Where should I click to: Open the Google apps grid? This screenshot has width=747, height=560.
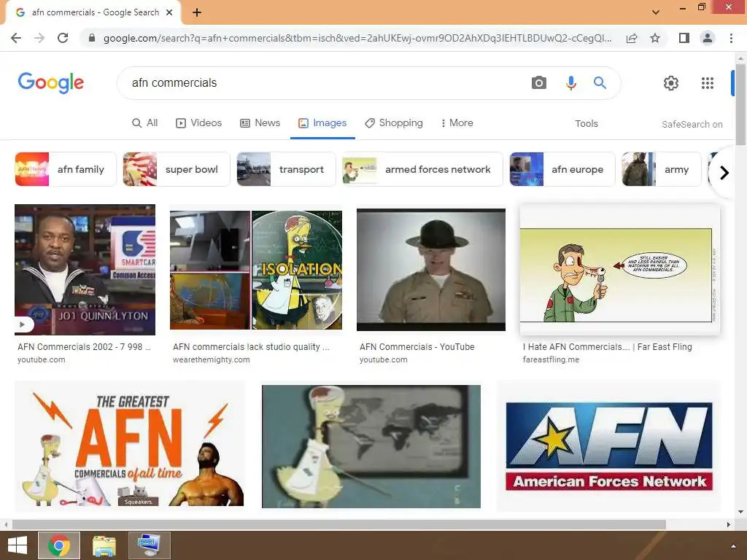pos(708,83)
